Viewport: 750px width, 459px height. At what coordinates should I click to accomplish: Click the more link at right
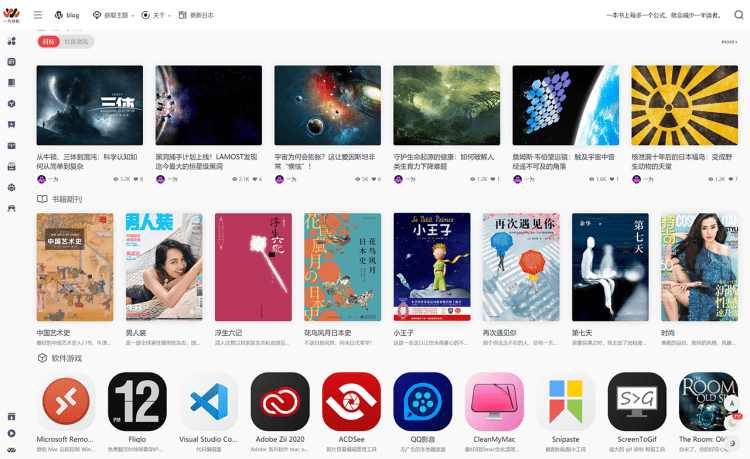(729, 42)
